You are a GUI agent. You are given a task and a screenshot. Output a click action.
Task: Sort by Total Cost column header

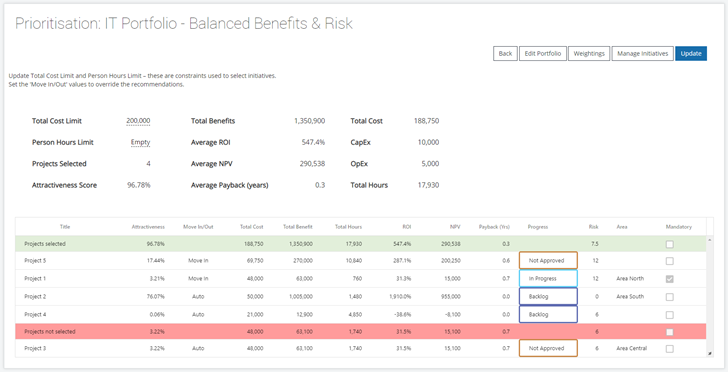(252, 227)
